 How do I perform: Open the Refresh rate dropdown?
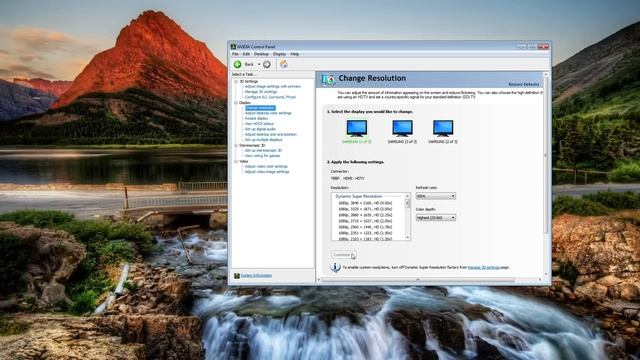click(x=436, y=196)
